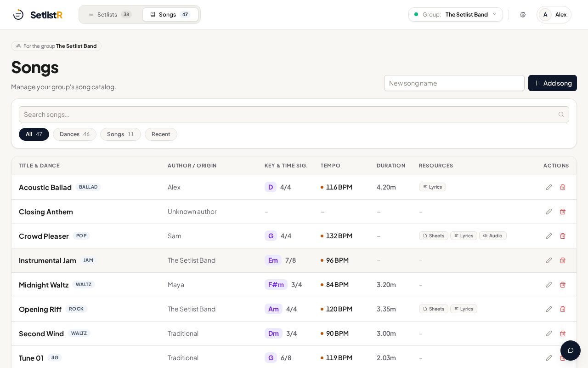Edit the Tune 01 song
Viewport: 588px width, 368px height.
(x=548, y=358)
